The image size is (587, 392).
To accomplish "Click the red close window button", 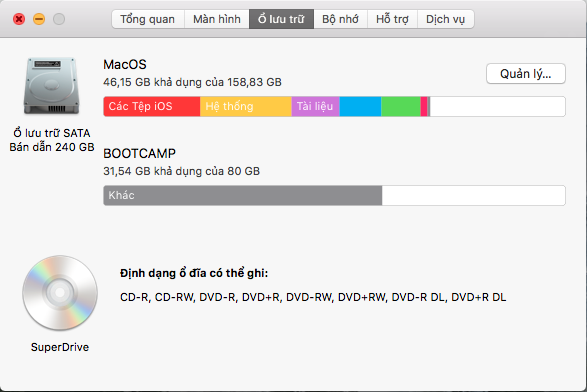I will (x=19, y=19).
